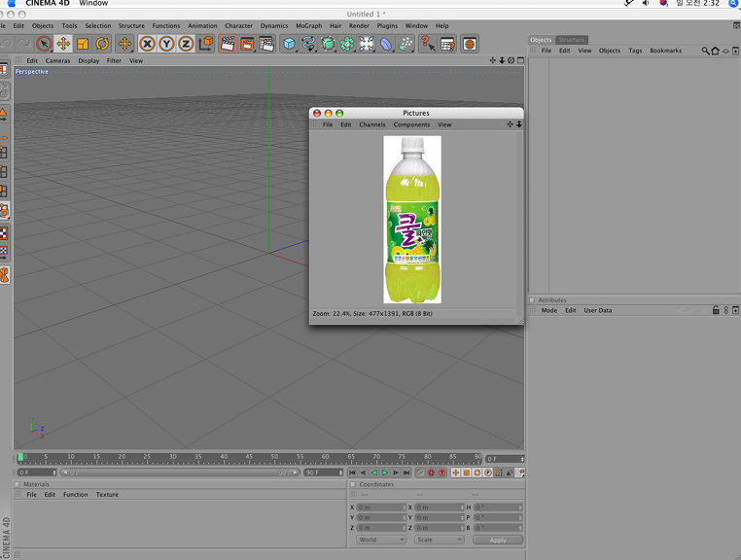Open the green Array modeling objects icon
The height and width of the screenshot is (560, 741).
pos(347,44)
